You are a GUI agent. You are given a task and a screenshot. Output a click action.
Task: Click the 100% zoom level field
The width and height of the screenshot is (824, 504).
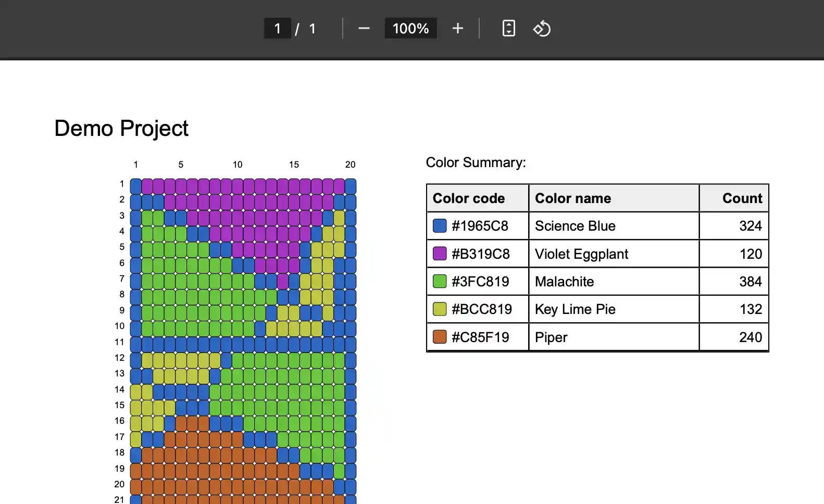(410, 28)
